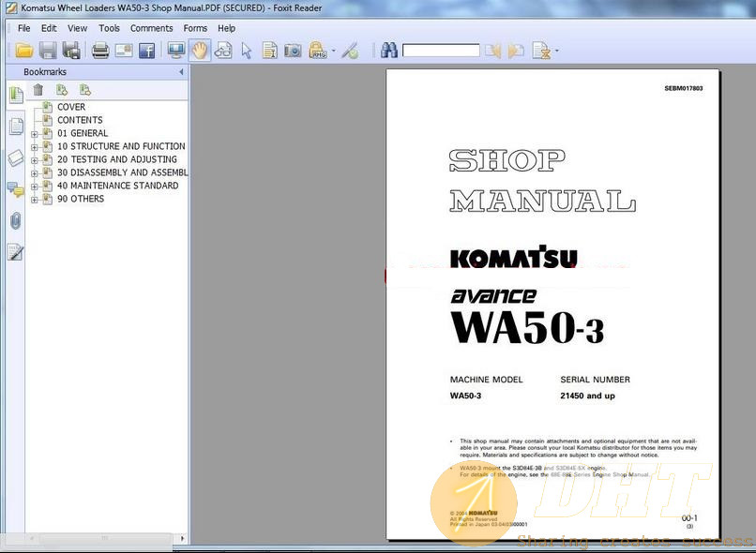Expand the 20 TESTING AND ADJUSTING node
This screenshot has height=553, width=756.
click(x=34, y=160)
